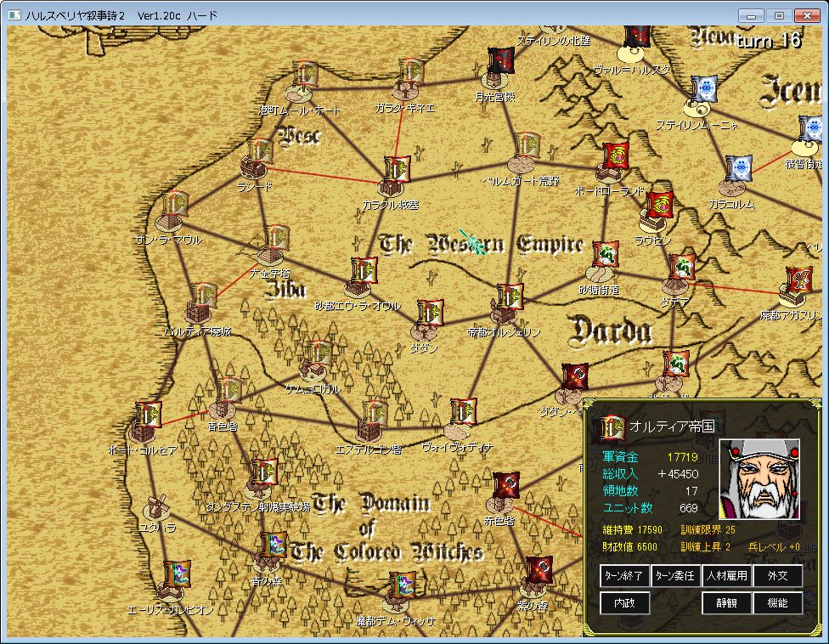Select the 月光宮殿 black banner
Viewport: 829px width, 644px height.
[499, 61]
